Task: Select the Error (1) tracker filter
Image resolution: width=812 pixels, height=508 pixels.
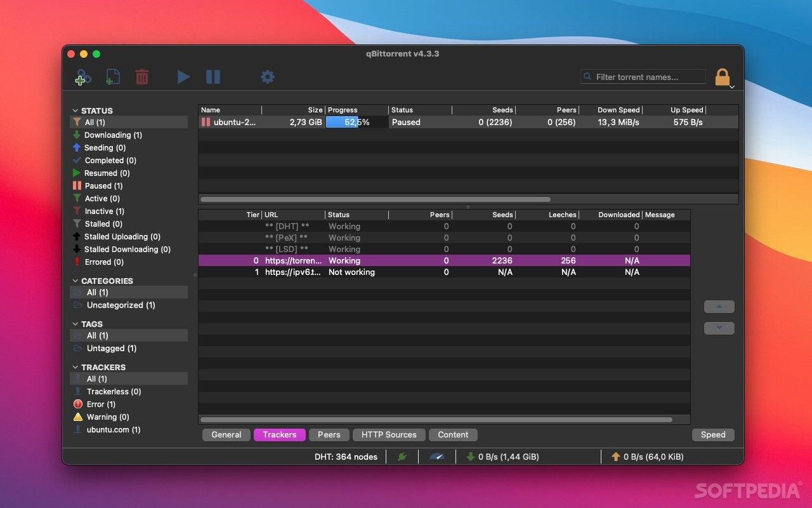Action: tap(129, 404)
